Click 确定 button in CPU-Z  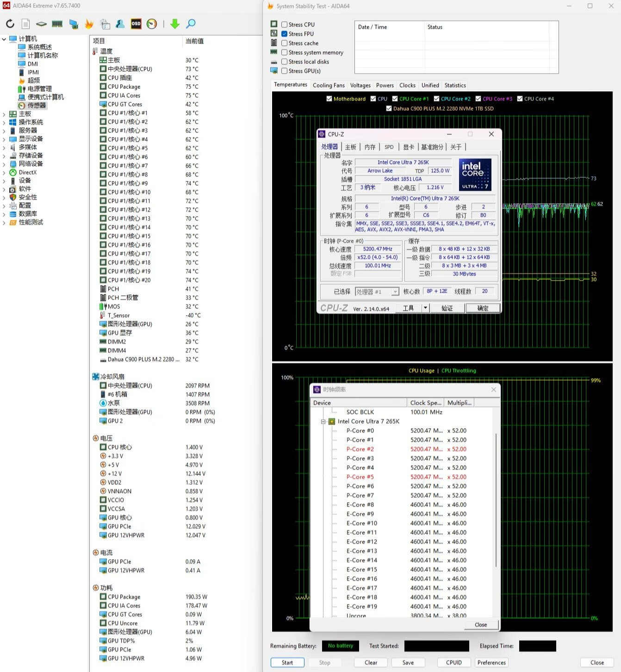[x=483, y=308]
